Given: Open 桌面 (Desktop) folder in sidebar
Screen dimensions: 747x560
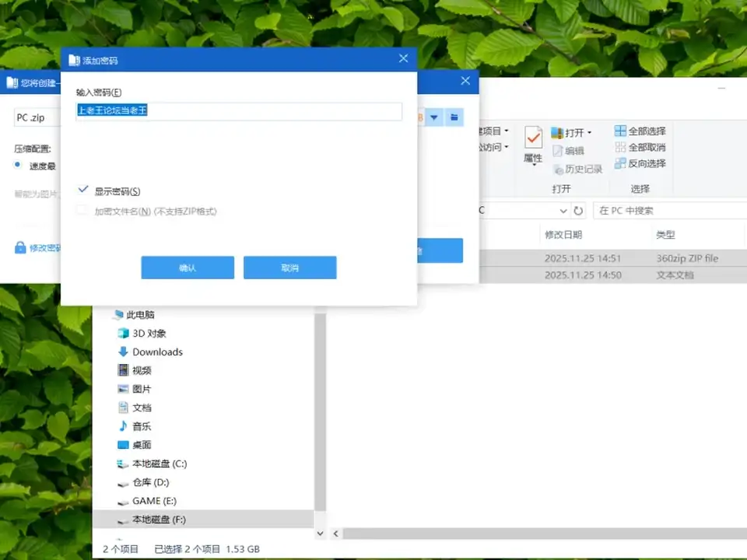Looking at the screenshot, I should coord(135,445).
